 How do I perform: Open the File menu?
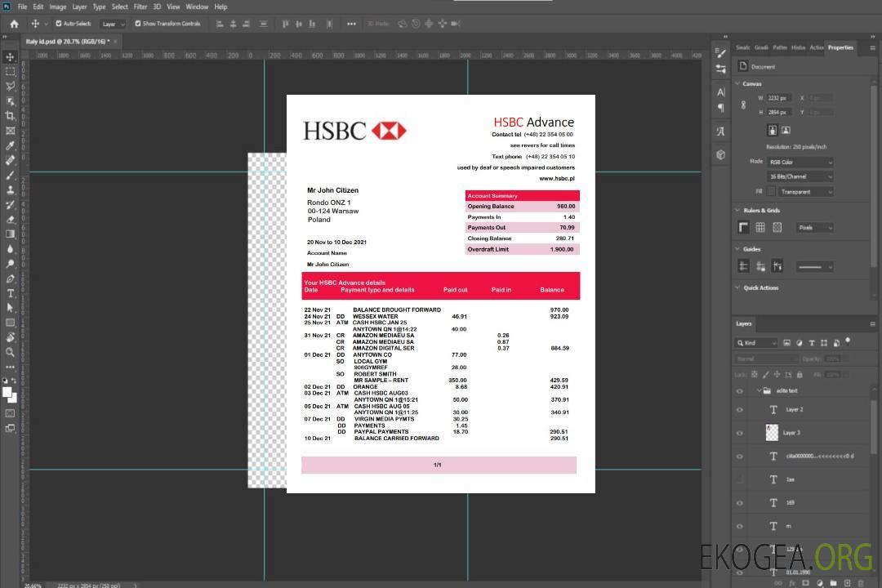click(23, 7)
